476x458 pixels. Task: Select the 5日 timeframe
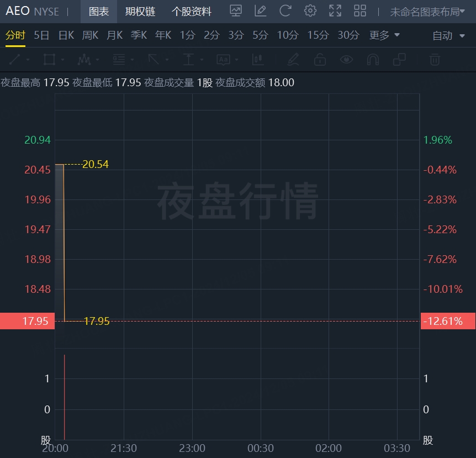point(41,35)
